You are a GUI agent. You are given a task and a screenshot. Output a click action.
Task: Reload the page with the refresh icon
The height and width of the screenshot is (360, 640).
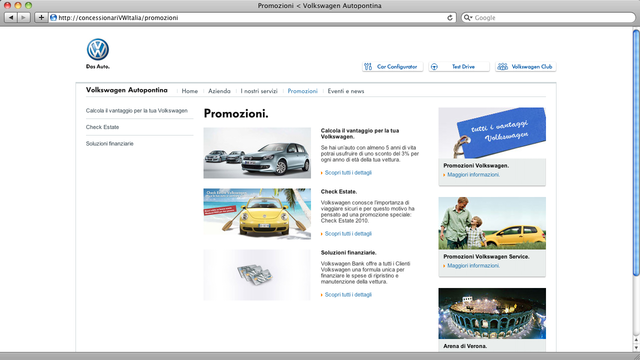(450, 18)
